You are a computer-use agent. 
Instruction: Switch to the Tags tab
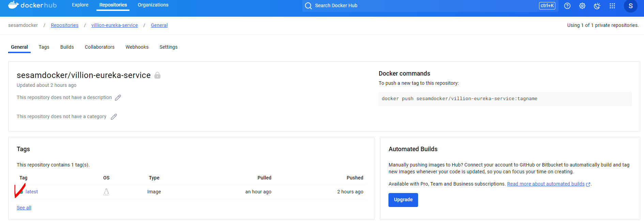(x=44, y=47)
